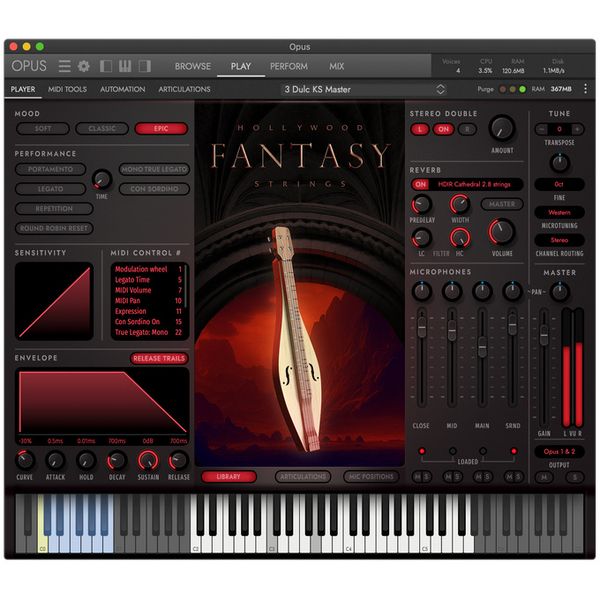
Task: Click the Reverb Volume knob
Action: pyautogui.click(x=501, y=232)
